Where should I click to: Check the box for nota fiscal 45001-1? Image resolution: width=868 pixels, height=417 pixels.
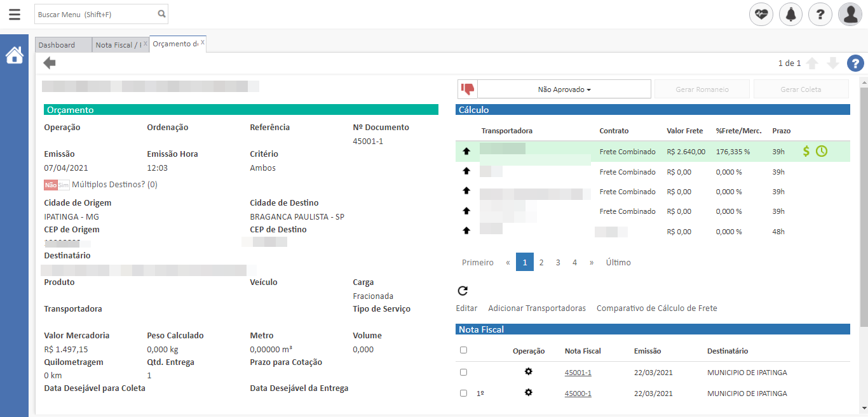coord(463,373)
